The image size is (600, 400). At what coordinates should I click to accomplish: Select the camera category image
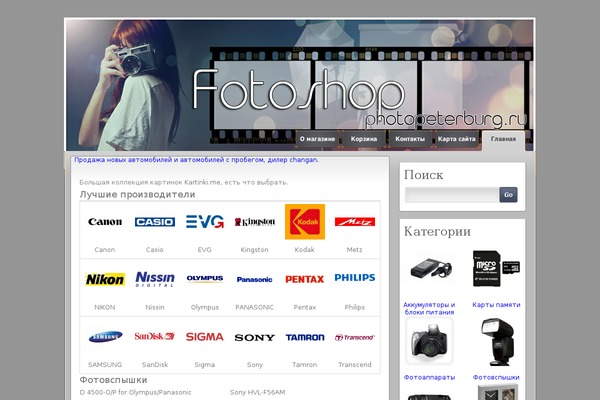coord(429,341)
